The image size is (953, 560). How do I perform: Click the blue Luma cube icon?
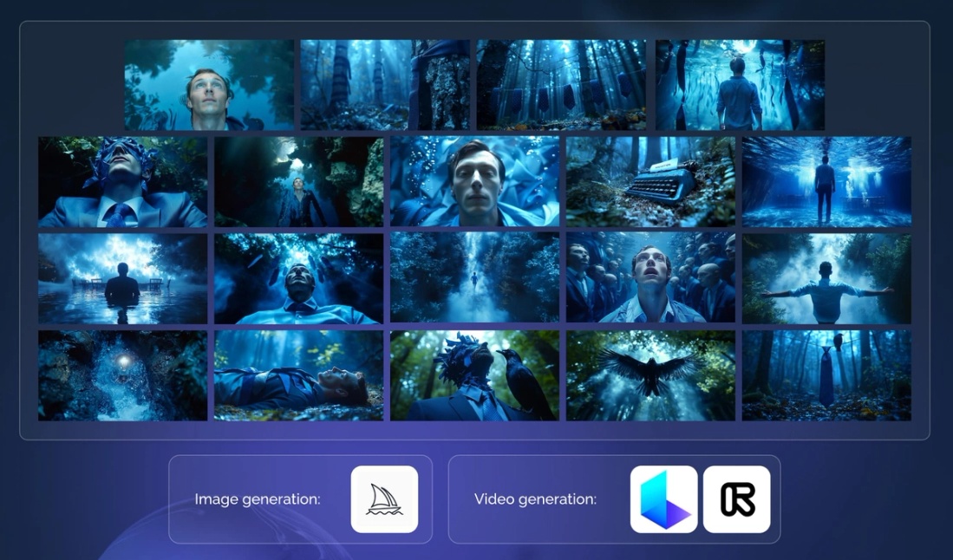(663, 499)
